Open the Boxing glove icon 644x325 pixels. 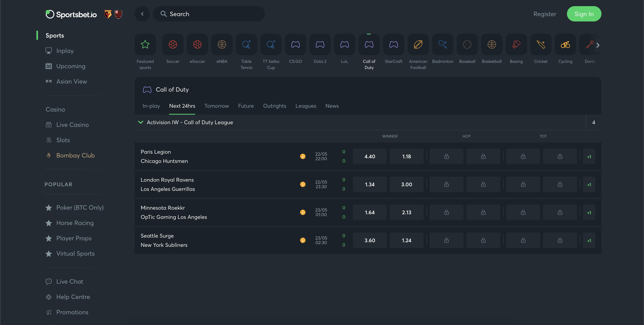(516, 44)
